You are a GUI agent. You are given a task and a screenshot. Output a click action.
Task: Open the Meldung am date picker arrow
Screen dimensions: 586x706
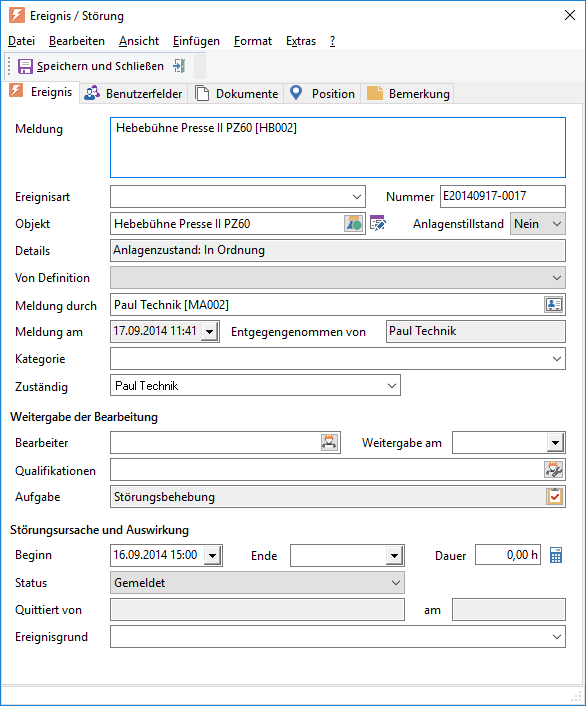pos(209,332)
